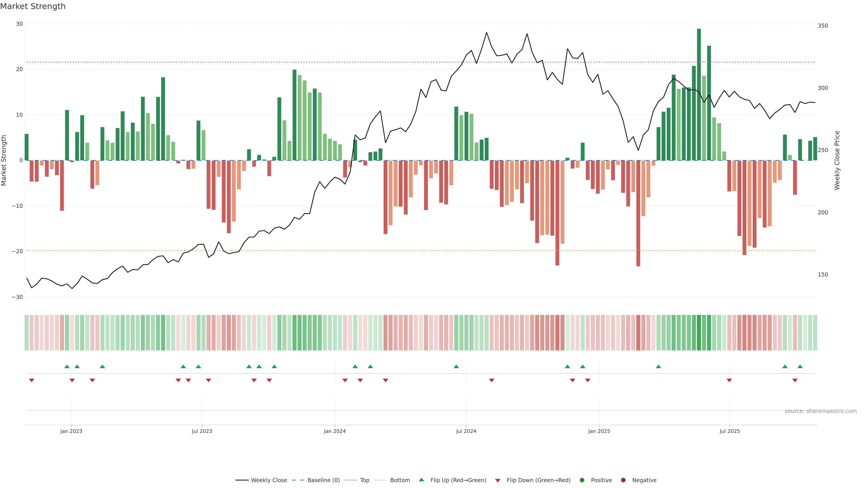The image size is (868, 488).
Task: Click the last green flip-up triangle marker
Action: coord(800,366)
